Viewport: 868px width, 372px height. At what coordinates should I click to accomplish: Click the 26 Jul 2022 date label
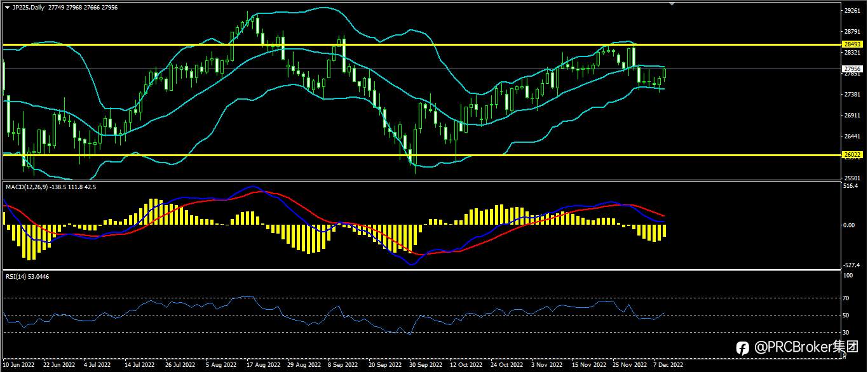point(180,365)
